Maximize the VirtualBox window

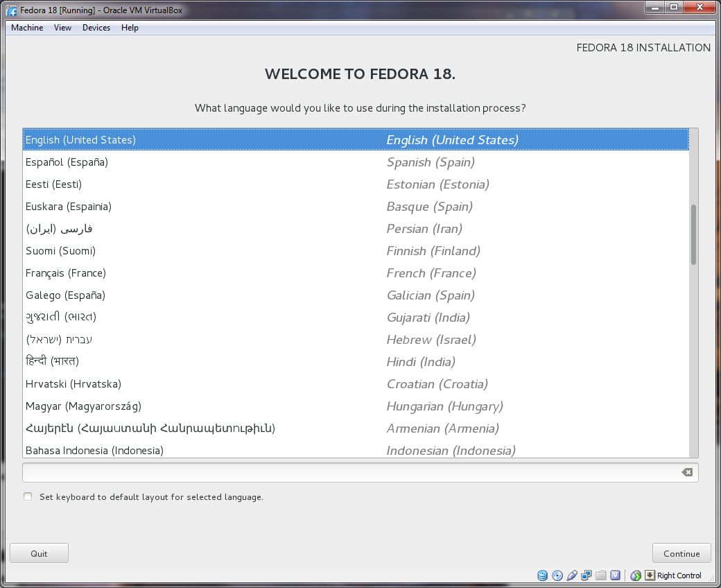(674, 8)
